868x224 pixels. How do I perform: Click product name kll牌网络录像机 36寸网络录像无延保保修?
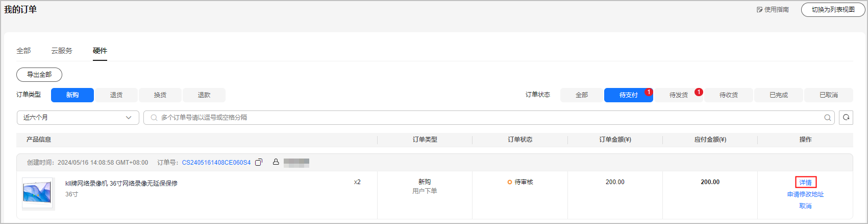coord(121,183)
